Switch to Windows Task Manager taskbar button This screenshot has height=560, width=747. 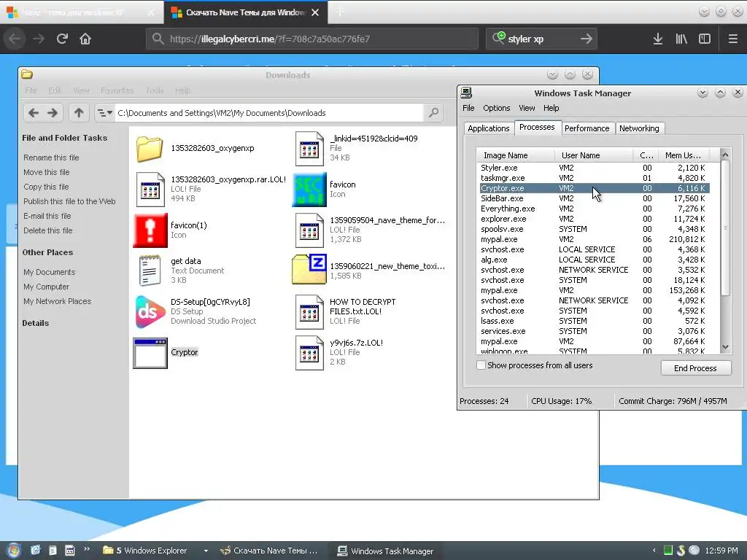(385, 551)
